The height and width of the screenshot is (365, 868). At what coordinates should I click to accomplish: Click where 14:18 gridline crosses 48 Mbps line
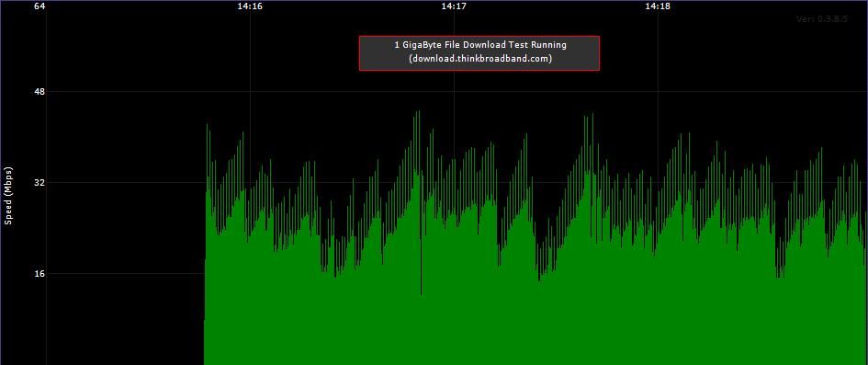[x=658, y=91]
